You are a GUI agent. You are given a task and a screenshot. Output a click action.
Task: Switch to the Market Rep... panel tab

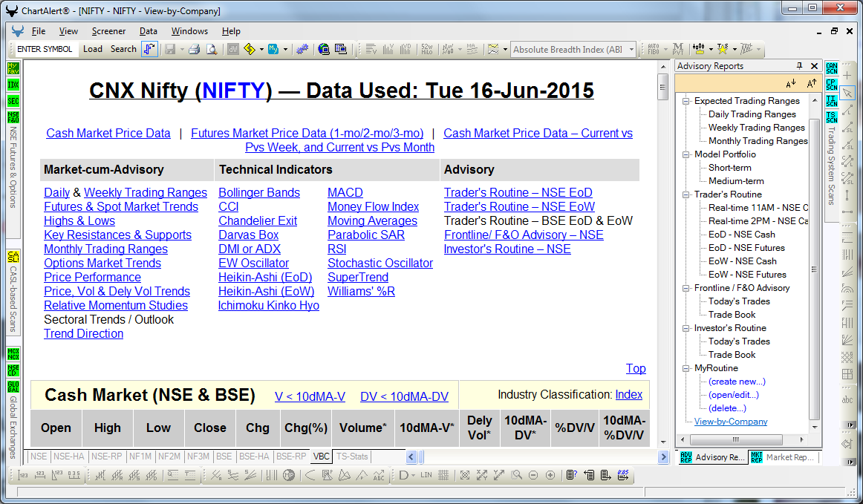pyautogui.click(x=784, y=457)
